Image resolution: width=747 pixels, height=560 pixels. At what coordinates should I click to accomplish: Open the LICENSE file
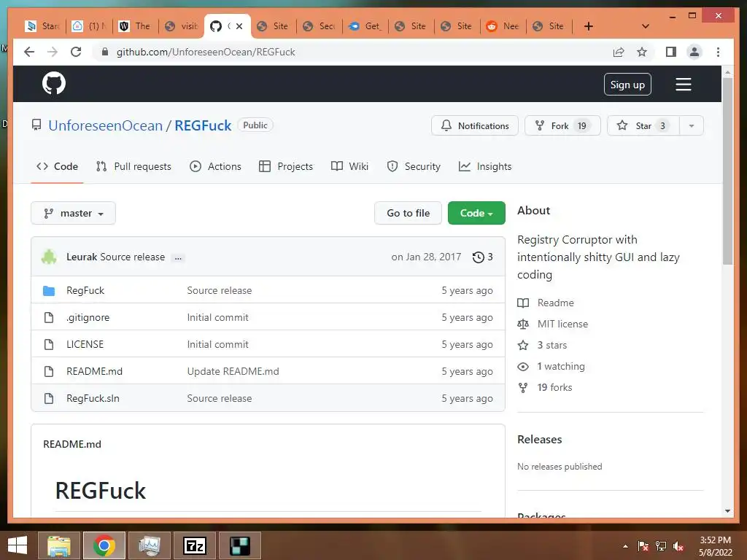tap(85, 344)
